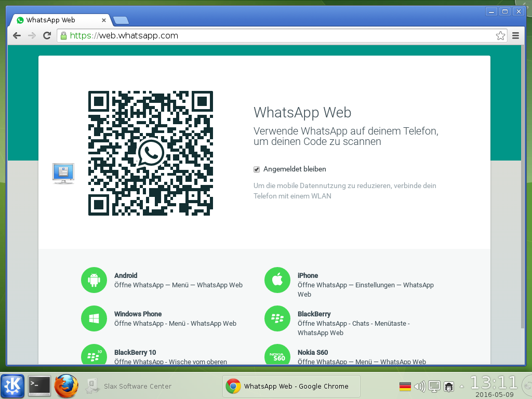This screenshot has height=399, width=532.
Task: Click the WhatsApp Web page title
Action: (302, 113)
